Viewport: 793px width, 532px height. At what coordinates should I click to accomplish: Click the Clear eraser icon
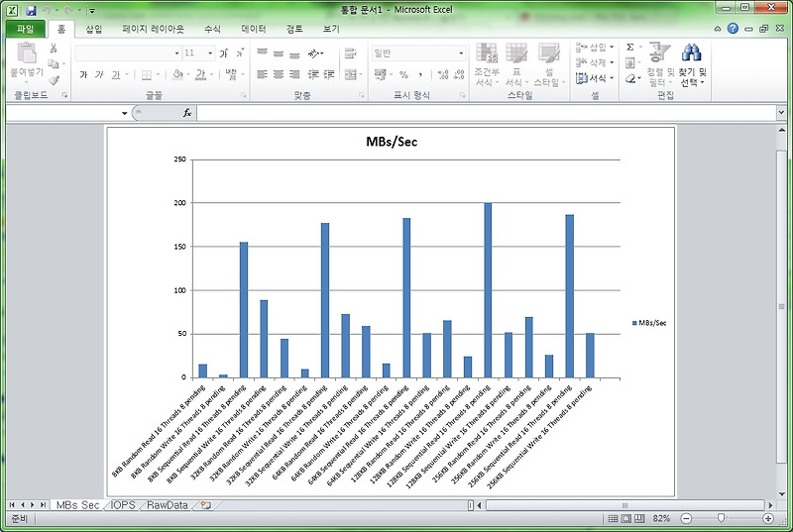pyautogui.click(x=630, y=78)
